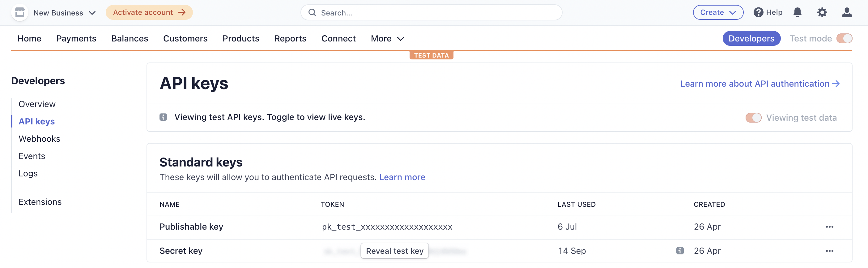Switch to the Developers view
Viewport: 868px width, 268px height.
point(751,38)
